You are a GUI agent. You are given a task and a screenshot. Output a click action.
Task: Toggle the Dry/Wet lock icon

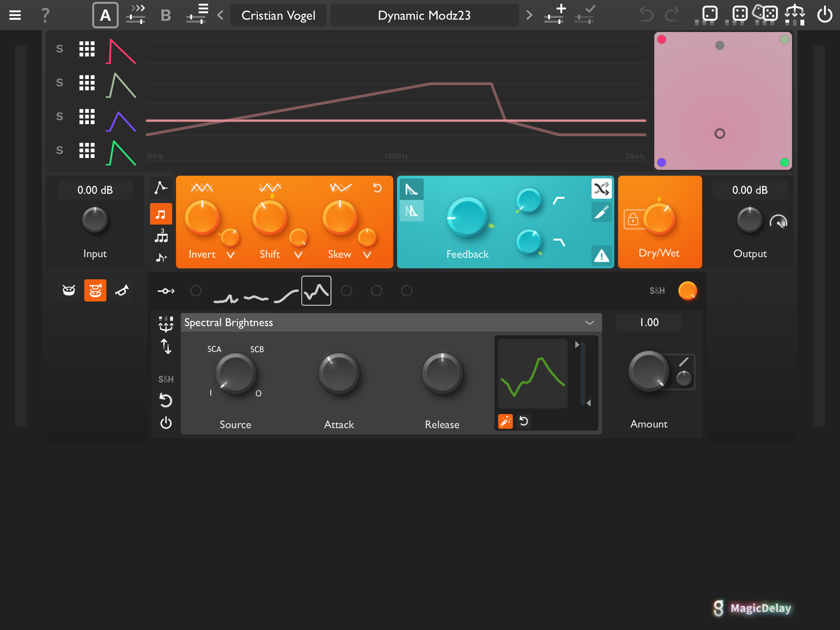[633, 219]
